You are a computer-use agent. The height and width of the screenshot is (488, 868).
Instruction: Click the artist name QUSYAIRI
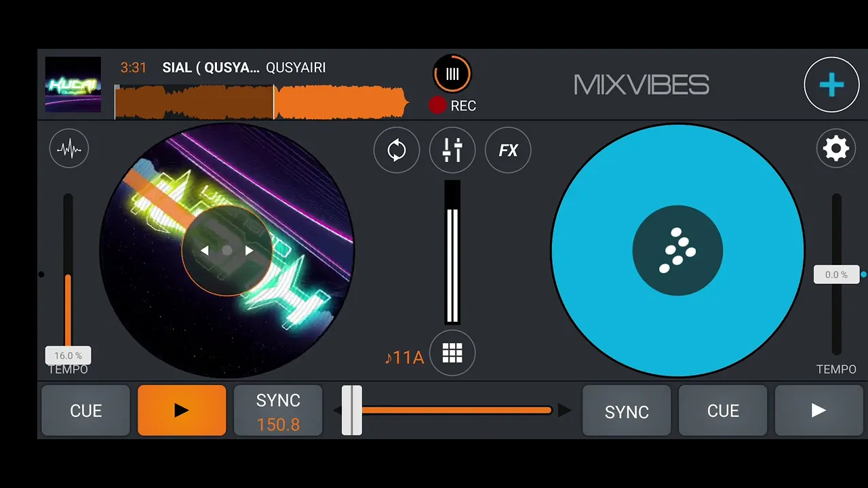[296, 68]
